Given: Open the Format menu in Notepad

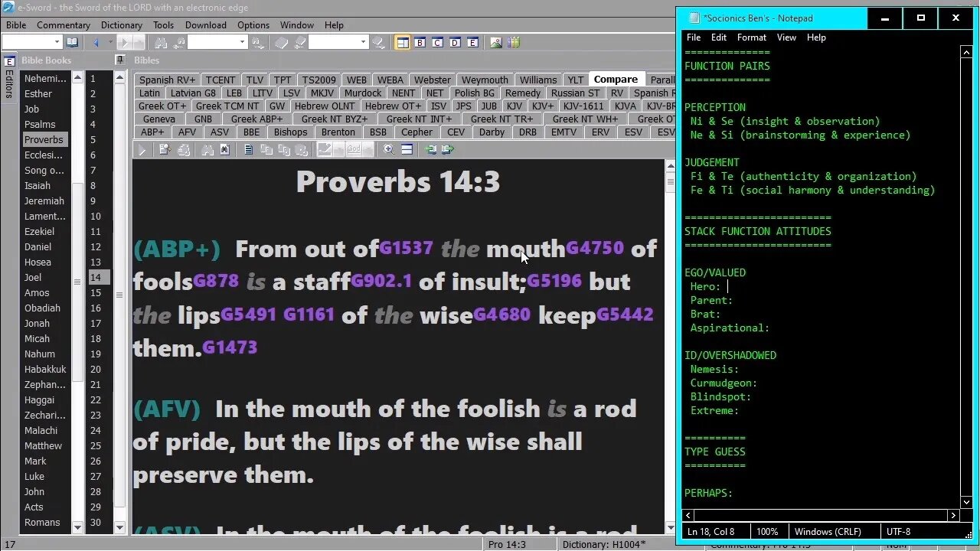Looking at the screenshot, I should [752, 37].
